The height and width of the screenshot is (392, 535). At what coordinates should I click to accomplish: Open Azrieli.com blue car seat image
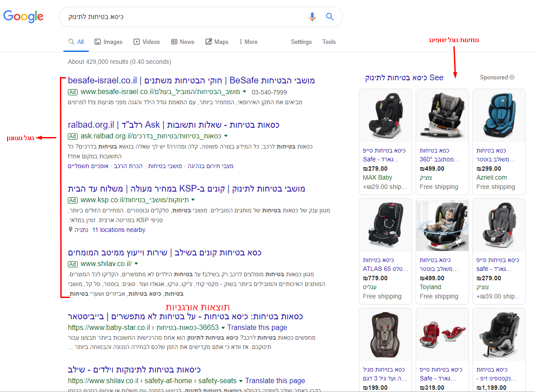point(499,116)
